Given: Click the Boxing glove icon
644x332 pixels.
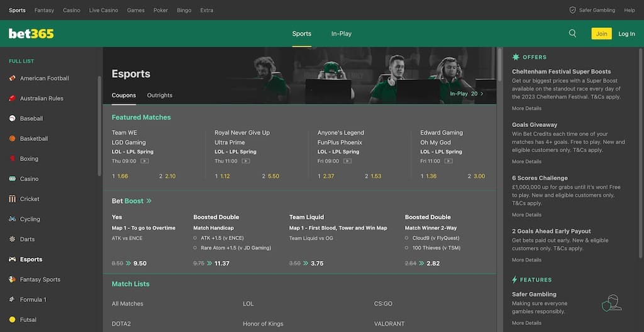Looking at the screenshot, I should 13,158.
